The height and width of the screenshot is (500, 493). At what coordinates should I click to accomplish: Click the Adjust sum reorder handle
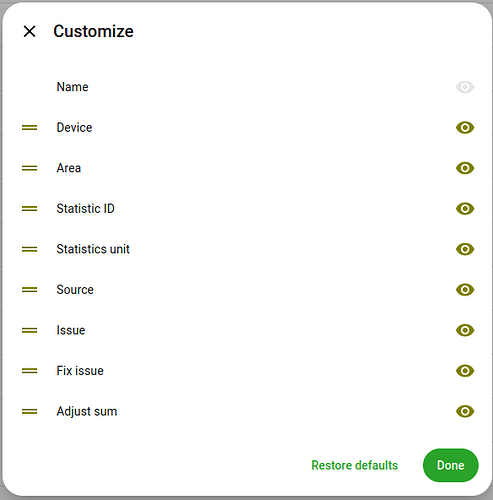30,412
